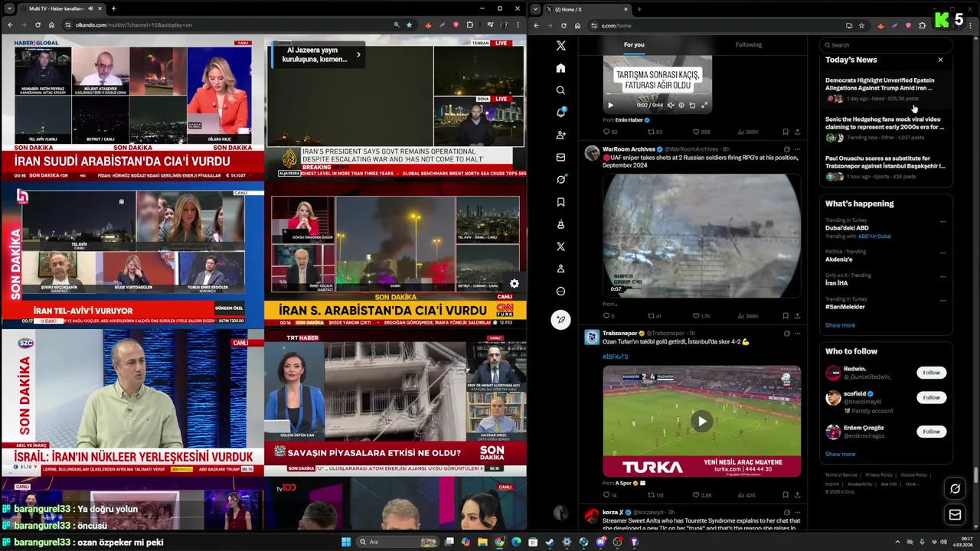
Task: Open X Messages envelope icon
Action: (560, 157)
